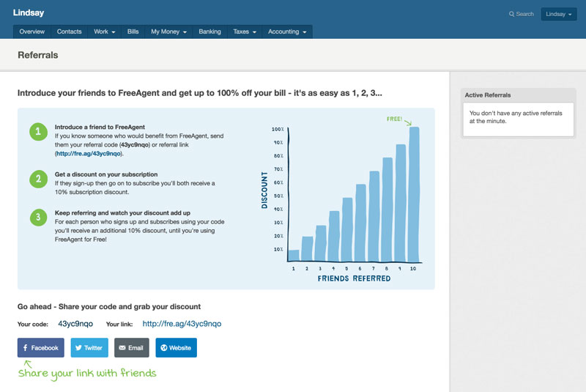Click 'Go ahead - Share your code' heading
Viewport: 586px width, 392px height.
109,307
